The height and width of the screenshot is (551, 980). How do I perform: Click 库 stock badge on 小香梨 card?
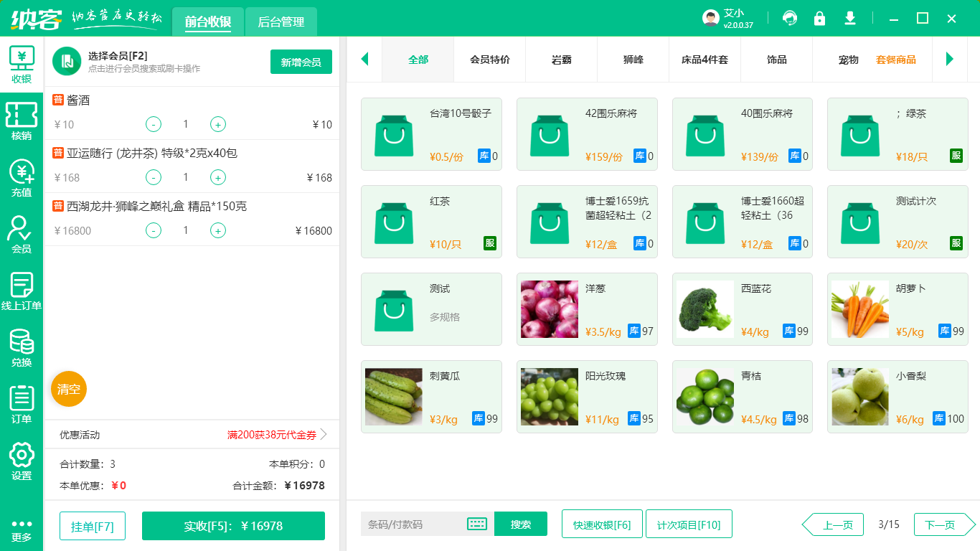[939, 418]
